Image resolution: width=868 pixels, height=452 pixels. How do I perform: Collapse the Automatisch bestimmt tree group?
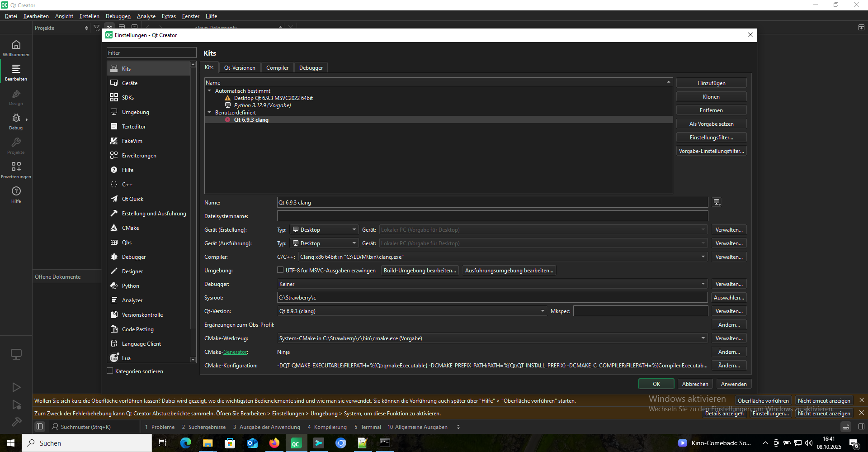point(209,91)
